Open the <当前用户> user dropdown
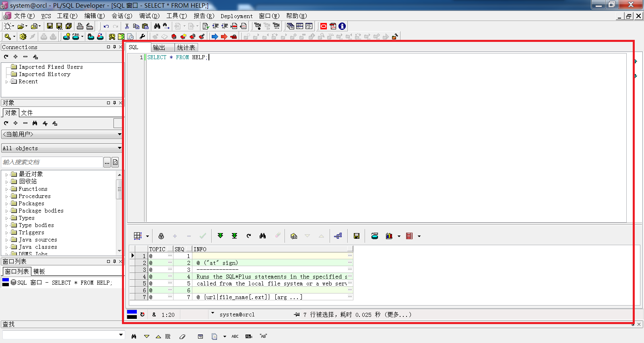This screenshot has width=644, height=343. [120, 134]
